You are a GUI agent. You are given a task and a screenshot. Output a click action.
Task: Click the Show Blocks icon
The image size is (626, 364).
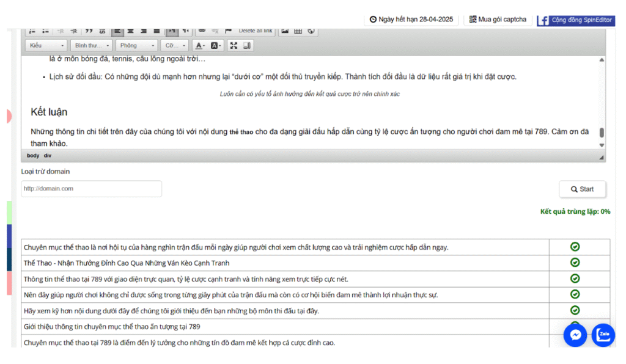click(247, 46)
